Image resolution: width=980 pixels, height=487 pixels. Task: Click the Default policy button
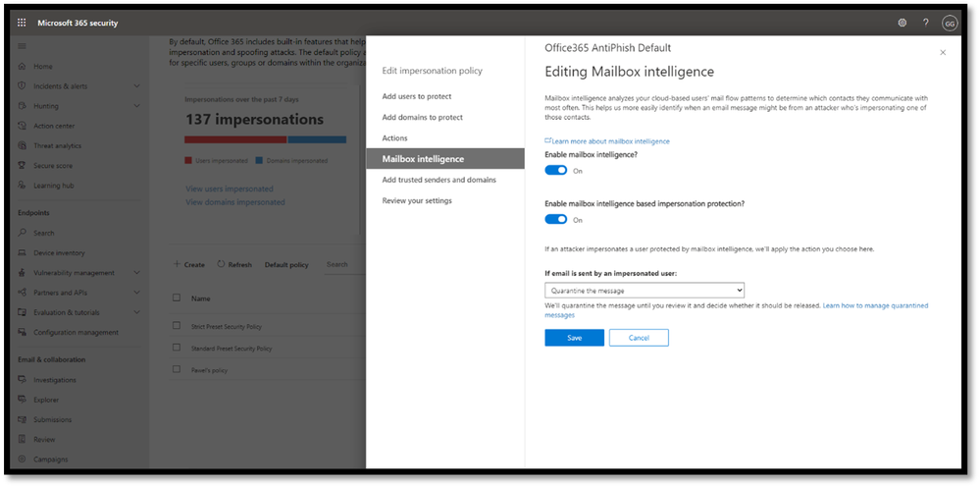click(286, 265)
